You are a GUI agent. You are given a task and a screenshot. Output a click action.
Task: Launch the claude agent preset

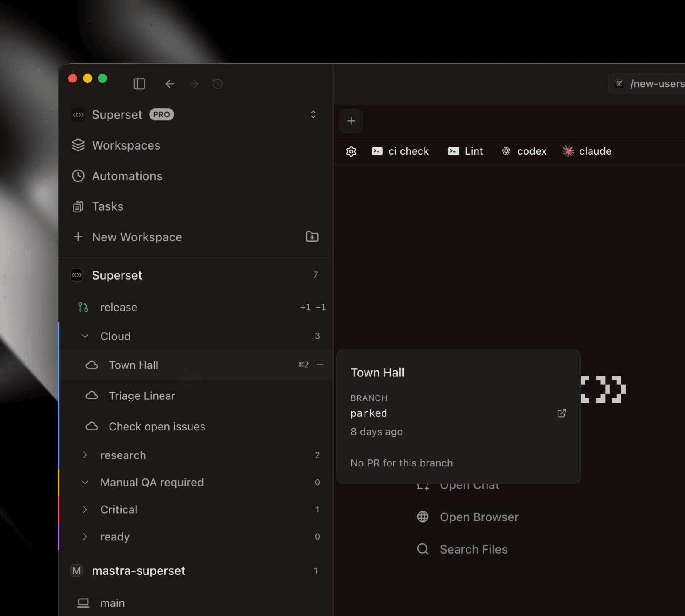pos(587,151)
